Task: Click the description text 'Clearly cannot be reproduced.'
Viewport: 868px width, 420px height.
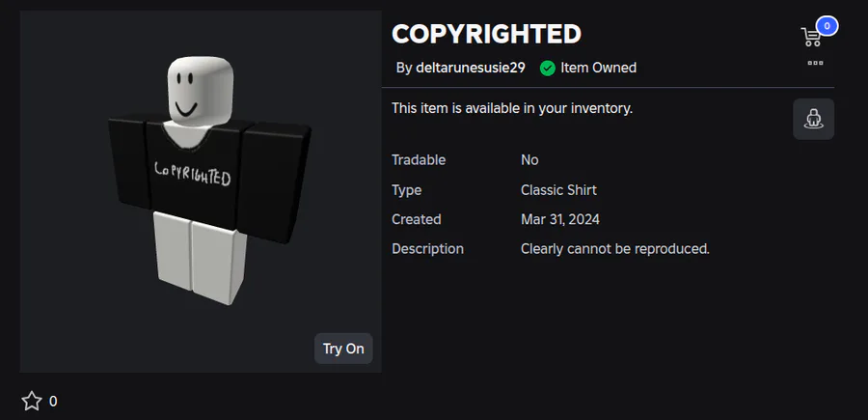Action: [615, 248]
